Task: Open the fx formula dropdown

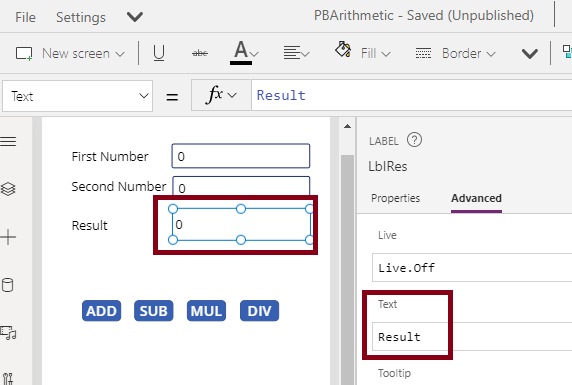Action: coord(221,95)
